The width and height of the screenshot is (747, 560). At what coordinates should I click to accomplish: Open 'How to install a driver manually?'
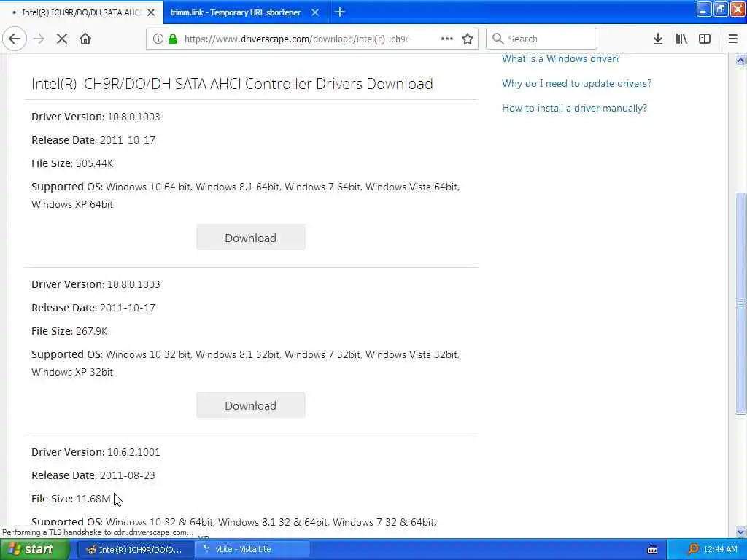click(x=574, y=108)
